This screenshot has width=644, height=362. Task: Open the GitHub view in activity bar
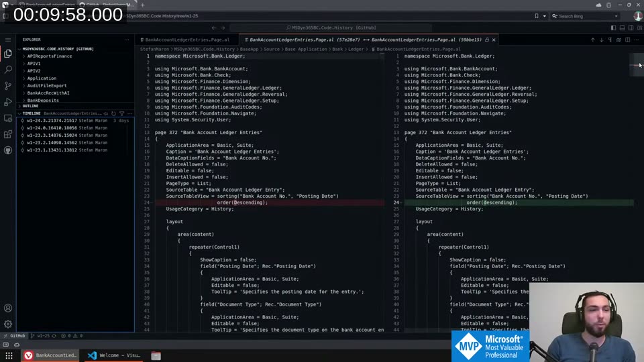pyautogui.click(x=8, y=150)
